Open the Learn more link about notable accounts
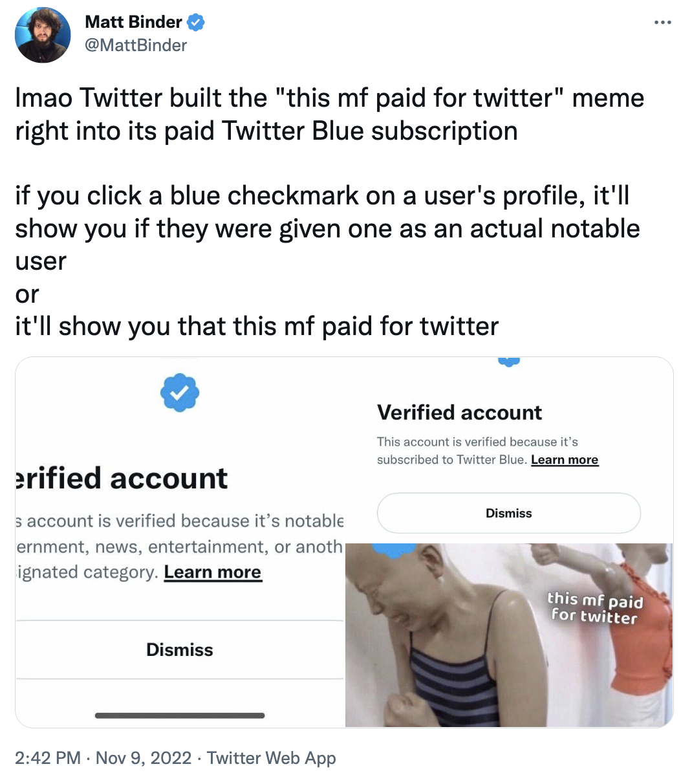Image resolution: width=692 pixels, height=784 pixels. click(x=213, y=572)
